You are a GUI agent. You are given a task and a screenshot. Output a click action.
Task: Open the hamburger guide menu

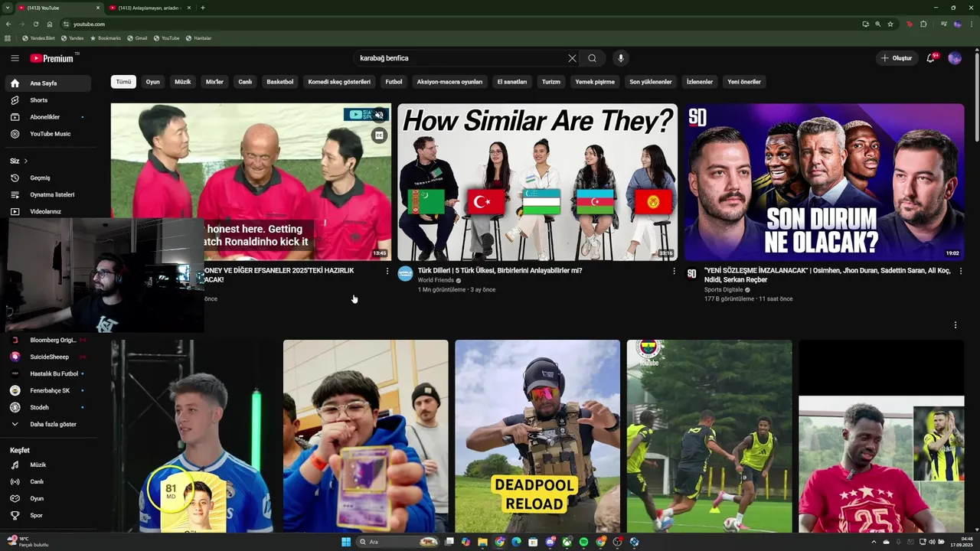point(15,58)
